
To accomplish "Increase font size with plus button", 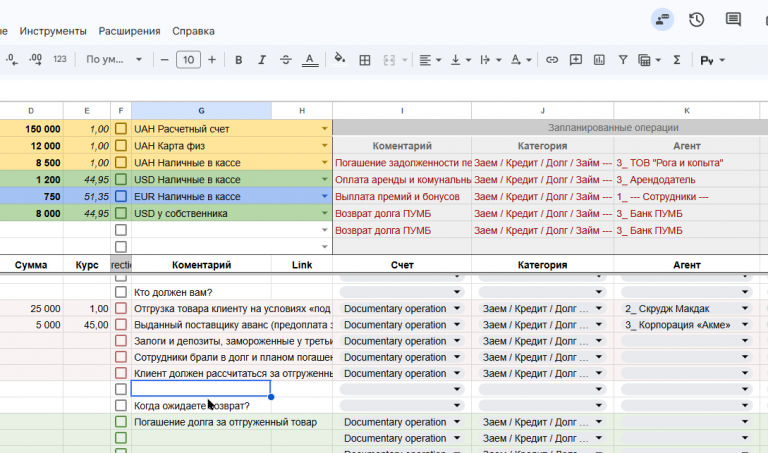I will point(212,60).
